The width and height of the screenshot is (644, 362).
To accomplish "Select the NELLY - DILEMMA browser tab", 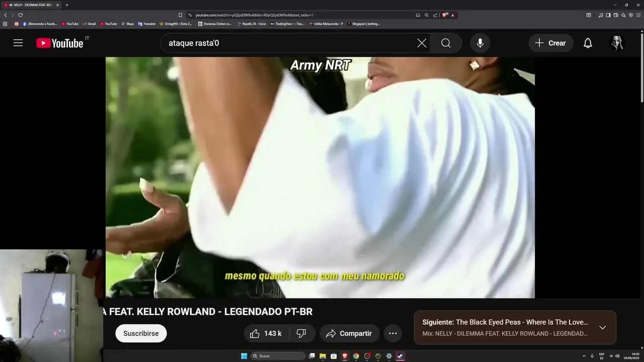I will click(x=31, y=5).
